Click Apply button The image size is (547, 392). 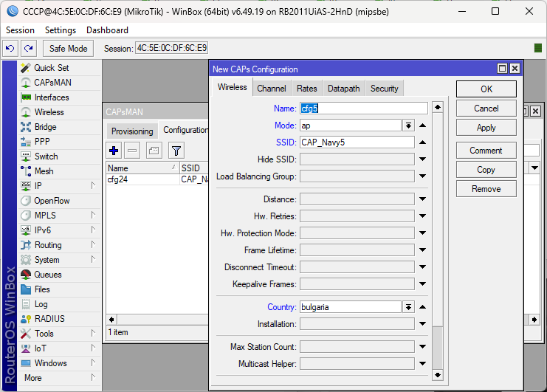[x=486, y=128]
